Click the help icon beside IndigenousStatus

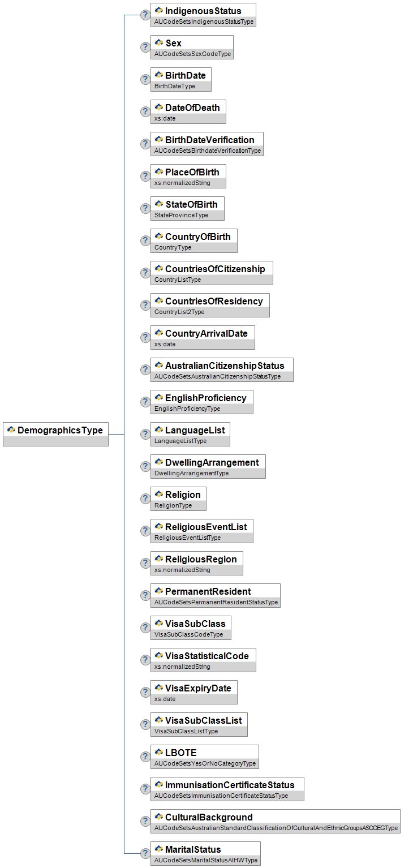tap(145, 15)
